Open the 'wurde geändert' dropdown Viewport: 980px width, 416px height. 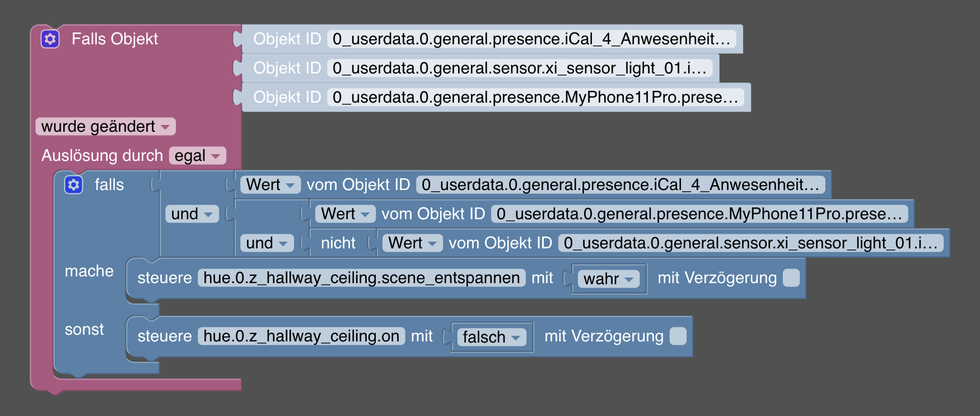tap(105, 126)
